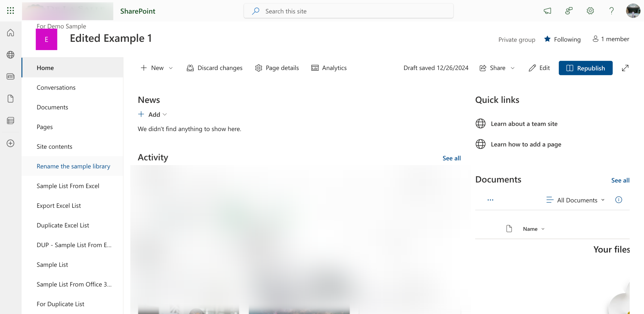Click the help question mark icon
644x314 pixels.
point(612,11)
